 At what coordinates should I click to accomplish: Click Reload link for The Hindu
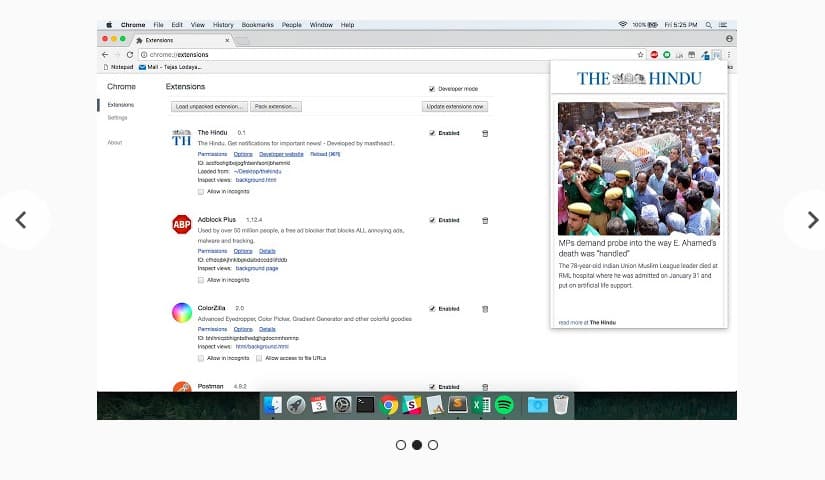325,154
